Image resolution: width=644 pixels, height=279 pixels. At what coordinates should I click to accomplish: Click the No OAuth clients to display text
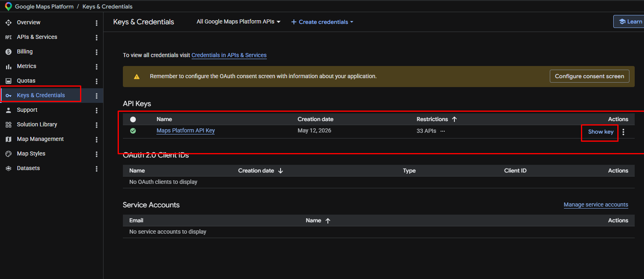click(163, 182)
